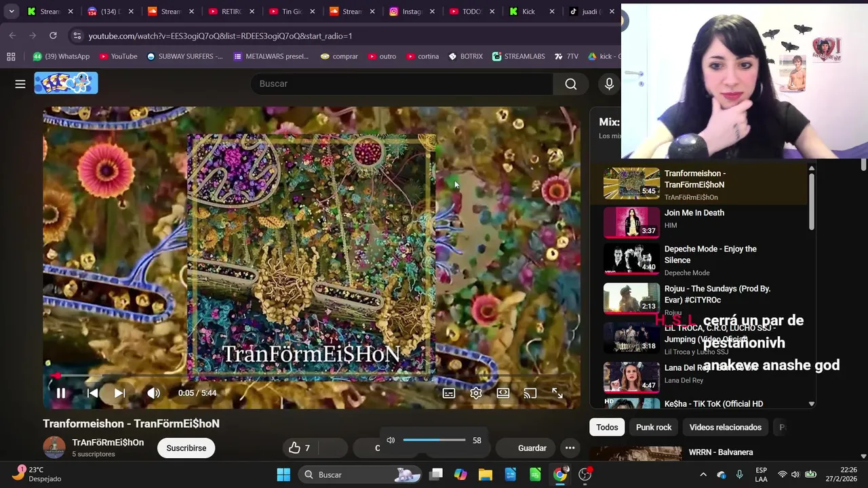Expand hidden system tray icons chevron

pyautogui.click(x=703, y=474)
